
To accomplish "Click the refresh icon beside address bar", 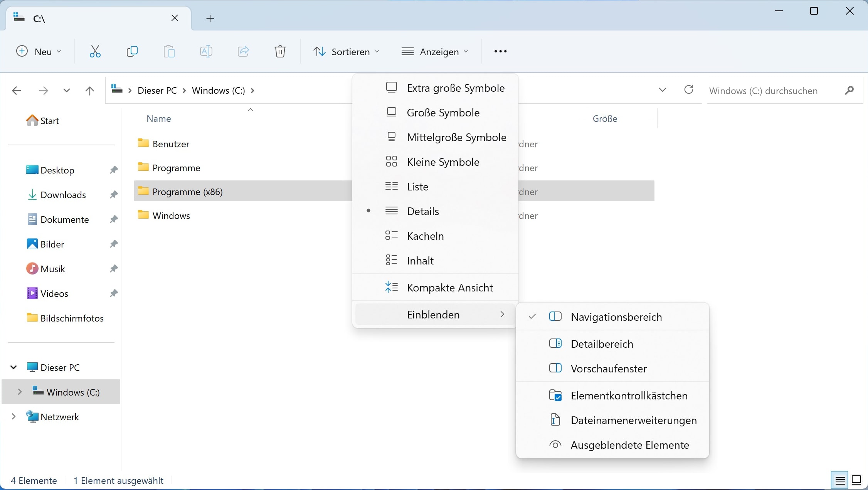I will 688,90.
